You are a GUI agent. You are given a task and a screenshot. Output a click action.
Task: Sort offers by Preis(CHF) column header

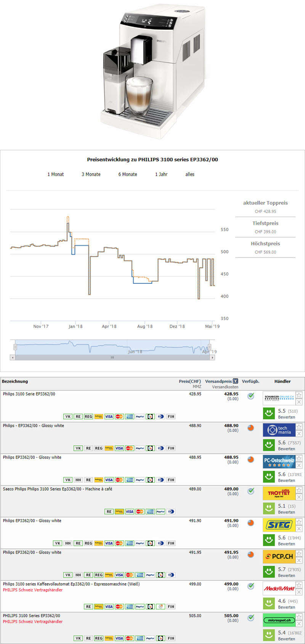189,381
